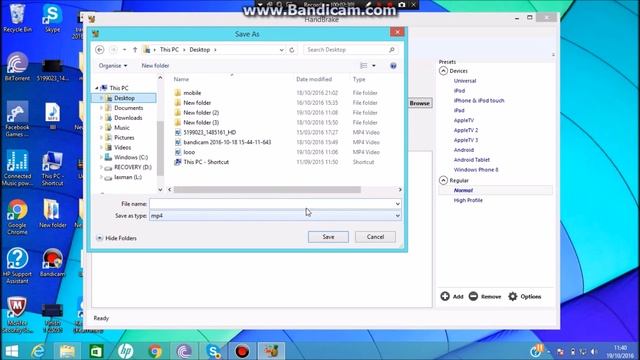Launch Internet Explorer from taskbar
This screenshot has width=640, height=360.
pos(38,351)
